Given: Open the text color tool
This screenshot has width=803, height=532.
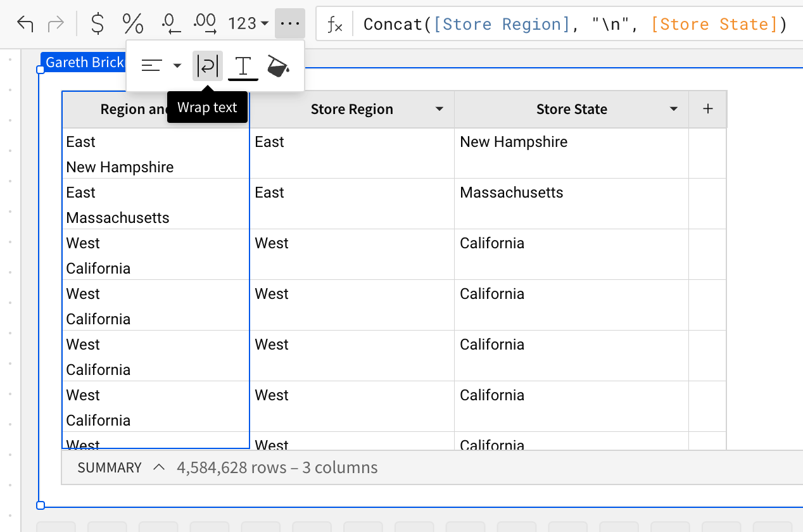Looking at the screenshot, I should [x=243, y=66].
